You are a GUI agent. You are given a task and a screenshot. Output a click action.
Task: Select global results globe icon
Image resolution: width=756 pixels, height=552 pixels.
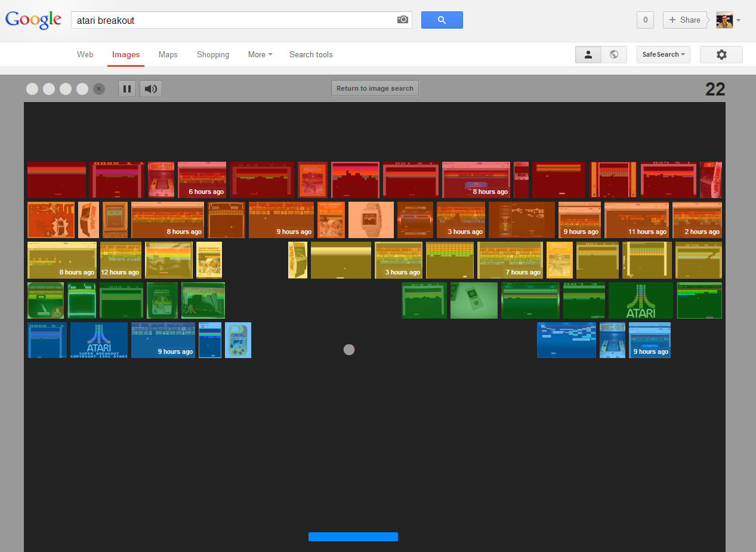(x=614, y=54)
